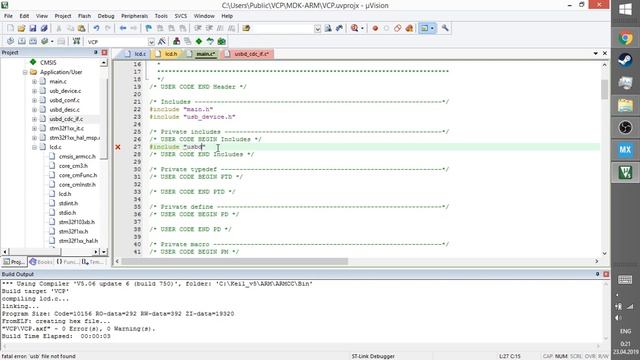Select the CMSIS component item
640x360 pixels.
pos(48,62)
